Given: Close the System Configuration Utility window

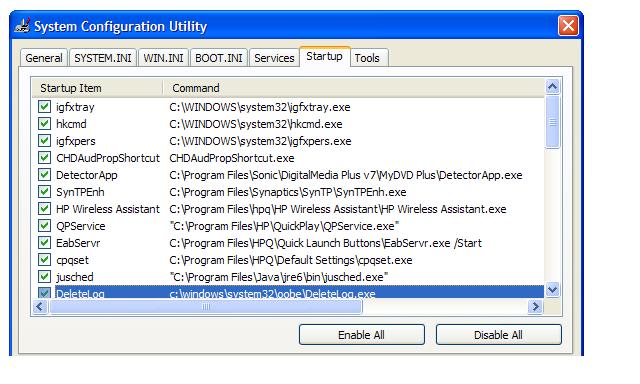Looking at the screenshot, I should pyautogui.click(x=568, y=26).
